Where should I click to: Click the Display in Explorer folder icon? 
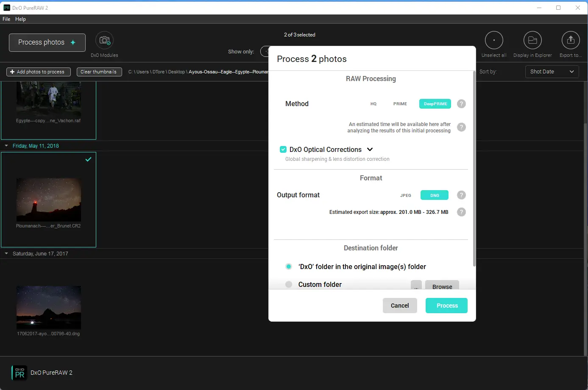tap(532, 40)
